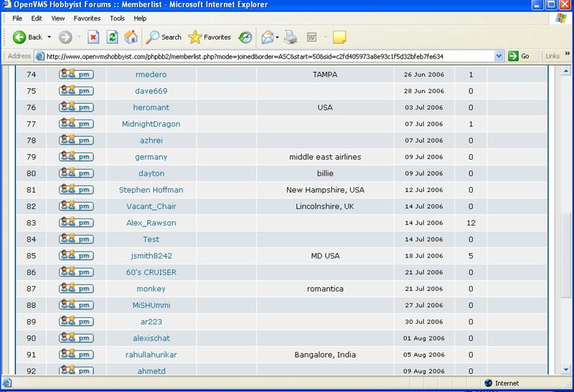Send pm to dave669
Viewport: 574px width, 392px height.
76,91
